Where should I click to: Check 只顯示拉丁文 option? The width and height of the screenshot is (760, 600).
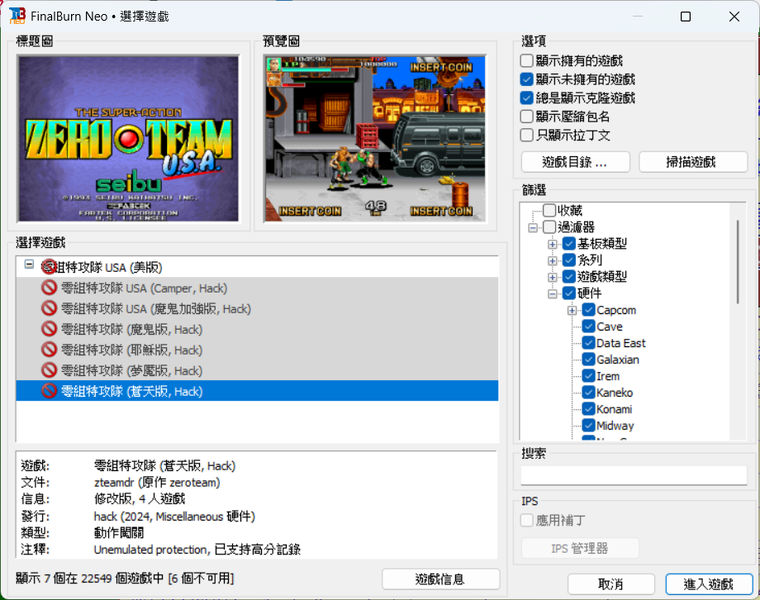526,135
